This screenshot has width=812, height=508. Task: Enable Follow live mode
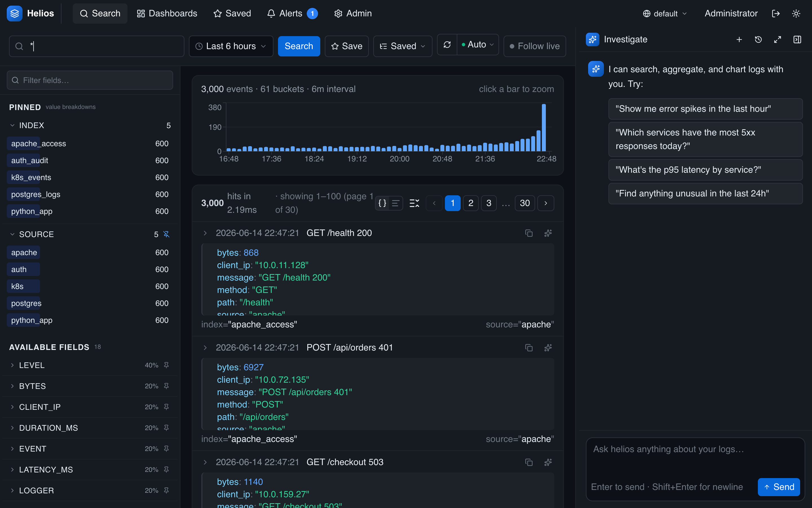(x=535, y=46)
